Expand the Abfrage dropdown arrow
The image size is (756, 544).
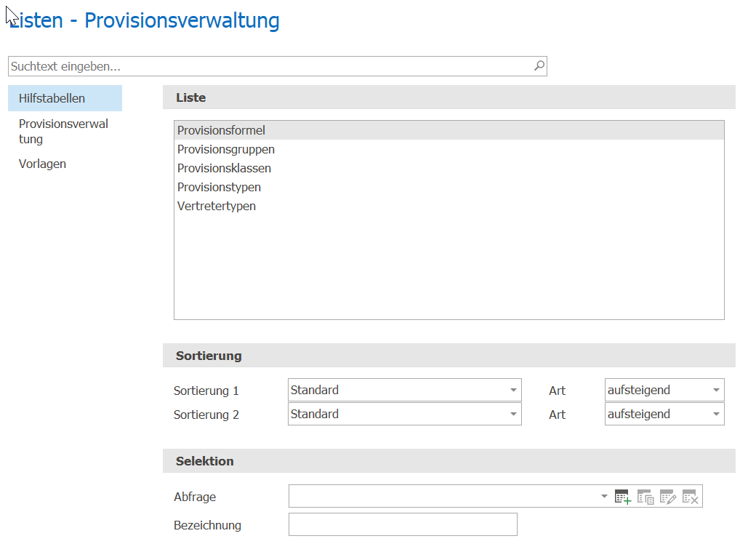point(604,496)
